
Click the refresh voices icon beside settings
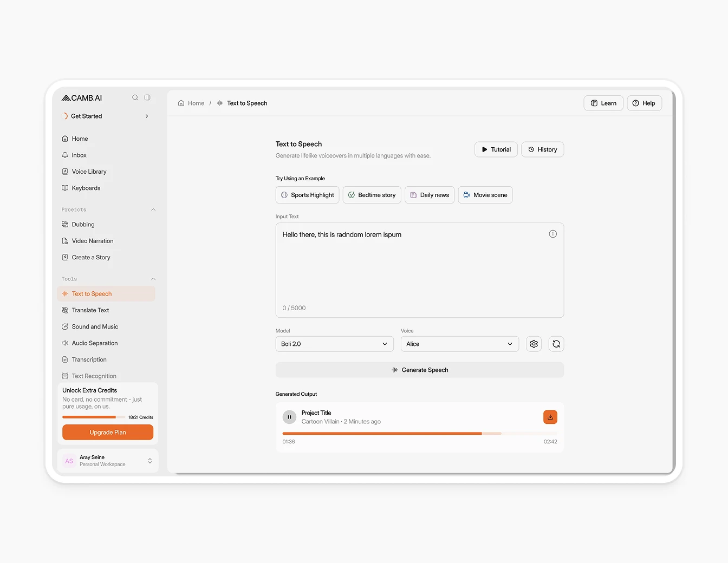(x=556, y=344)
